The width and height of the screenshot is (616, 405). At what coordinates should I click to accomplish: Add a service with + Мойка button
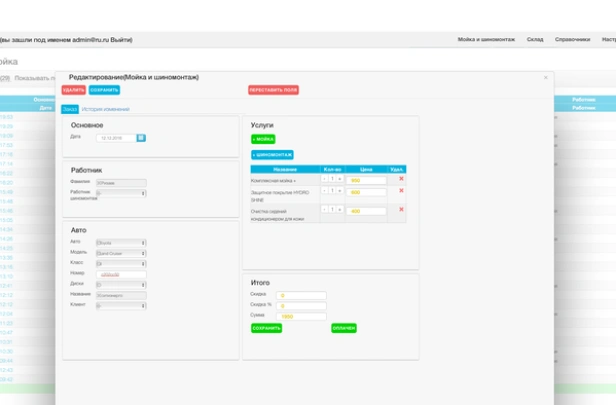tap(263, 139)
